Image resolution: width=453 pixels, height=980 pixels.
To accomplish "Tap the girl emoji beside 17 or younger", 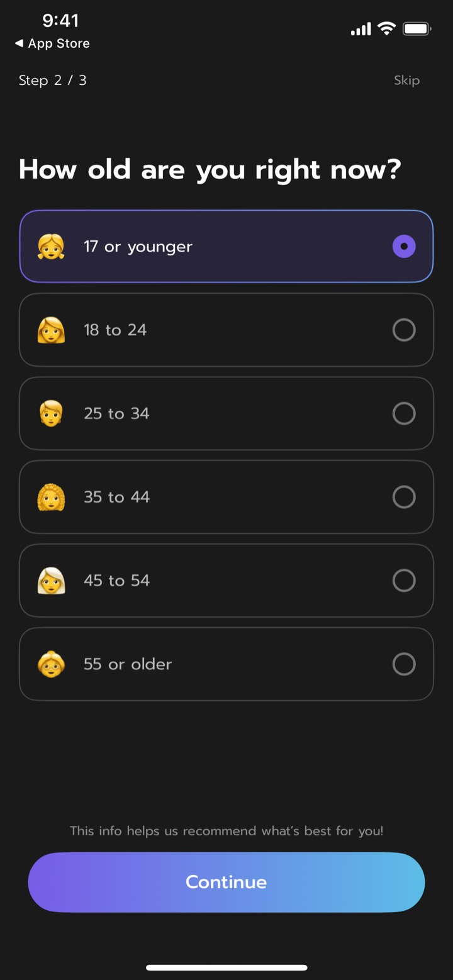I will point(51,247).
